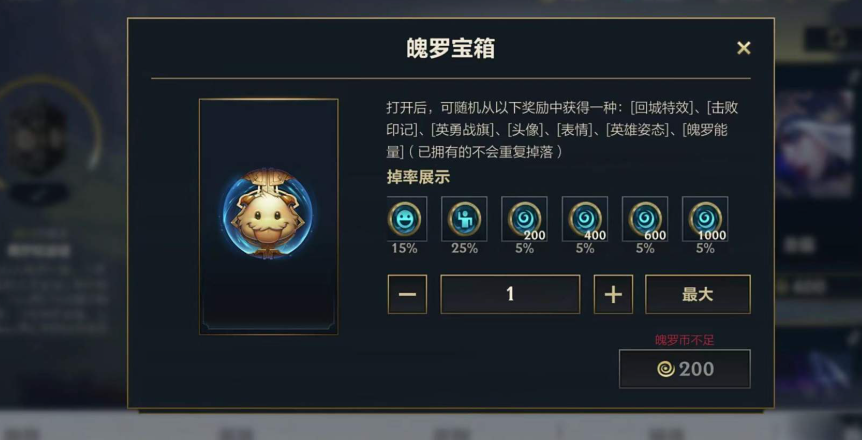Image resolution: width=862 pixels, height=440 pixels.
Task: Set quantity to maximum with 最大
Action: click(698, 294)
